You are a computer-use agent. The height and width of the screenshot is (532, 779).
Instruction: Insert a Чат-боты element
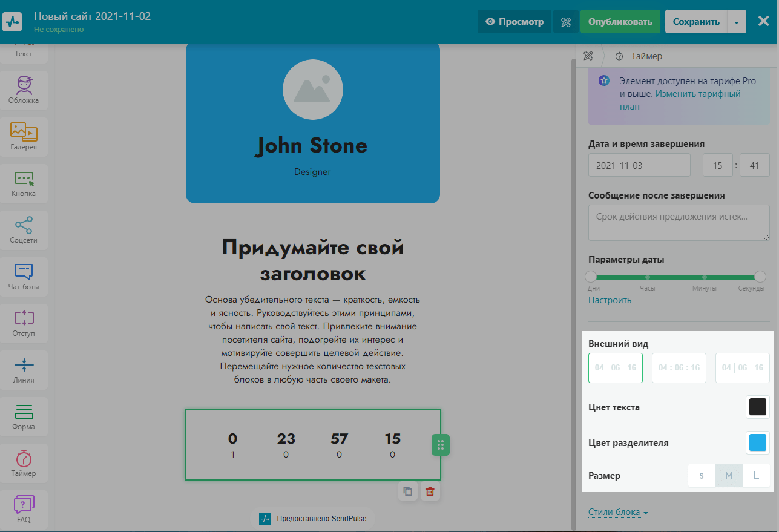(x=24, y=276)
